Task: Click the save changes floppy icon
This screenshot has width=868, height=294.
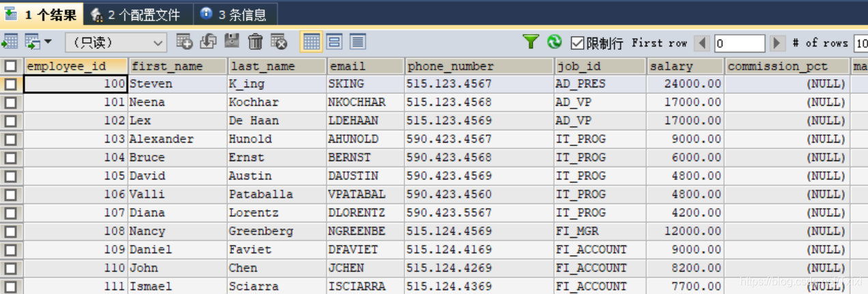Action: click(232, 42)
